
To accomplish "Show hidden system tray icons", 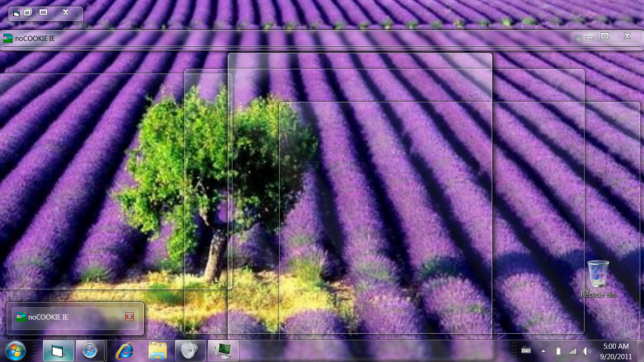I will tap(543, 351).
